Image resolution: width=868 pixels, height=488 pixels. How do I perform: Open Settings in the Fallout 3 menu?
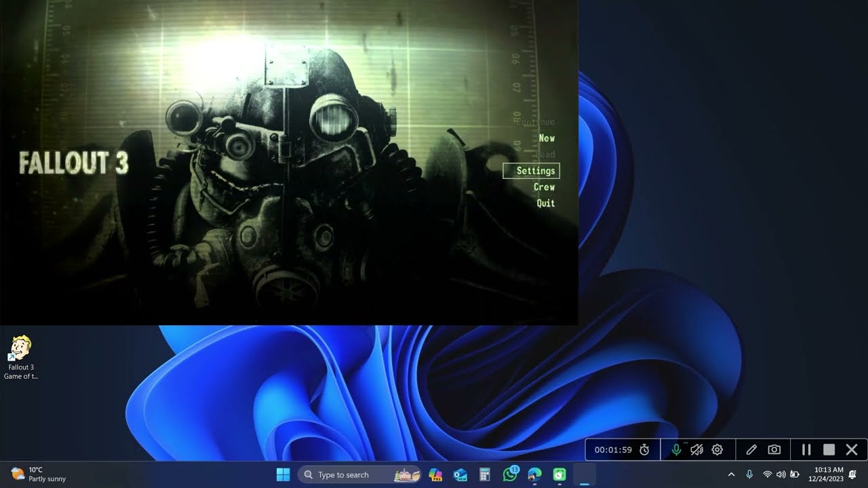[x=531, y=171]
